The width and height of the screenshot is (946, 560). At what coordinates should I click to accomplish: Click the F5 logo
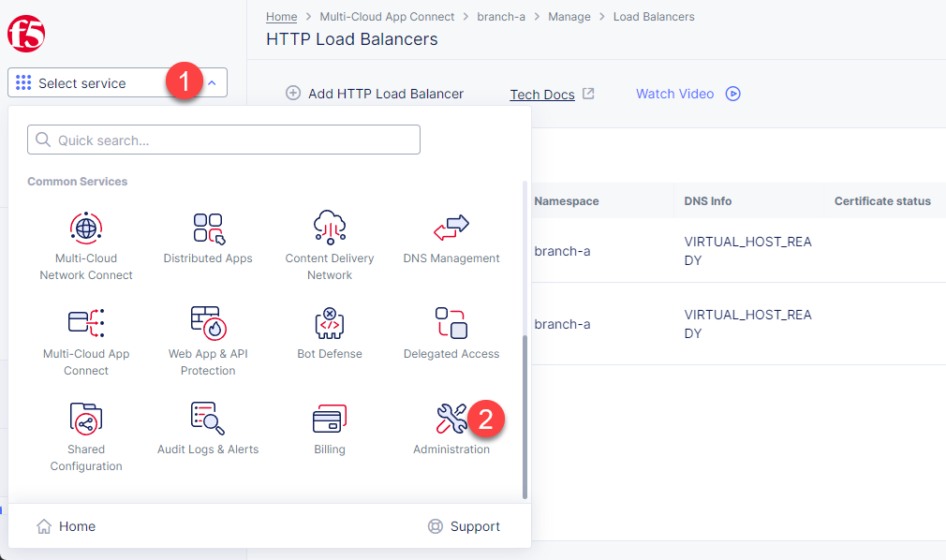[26, 34]
